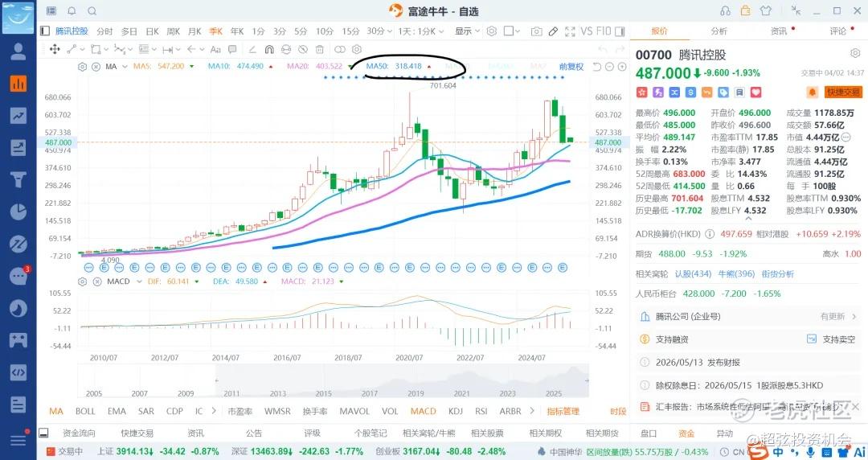Viewport: 868px width, 460px height.
Task: Select the BOLL main indicator
Action: tap(85, 411)
